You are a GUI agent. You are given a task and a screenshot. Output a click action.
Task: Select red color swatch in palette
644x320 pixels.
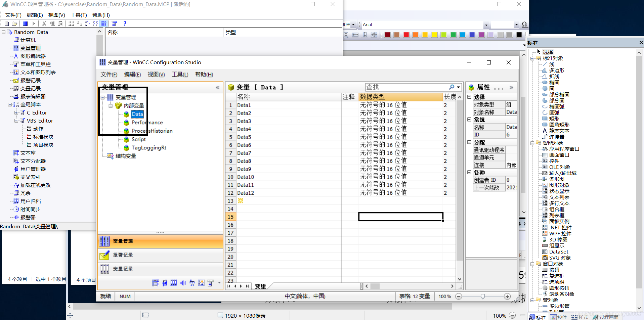pos(406,35)
